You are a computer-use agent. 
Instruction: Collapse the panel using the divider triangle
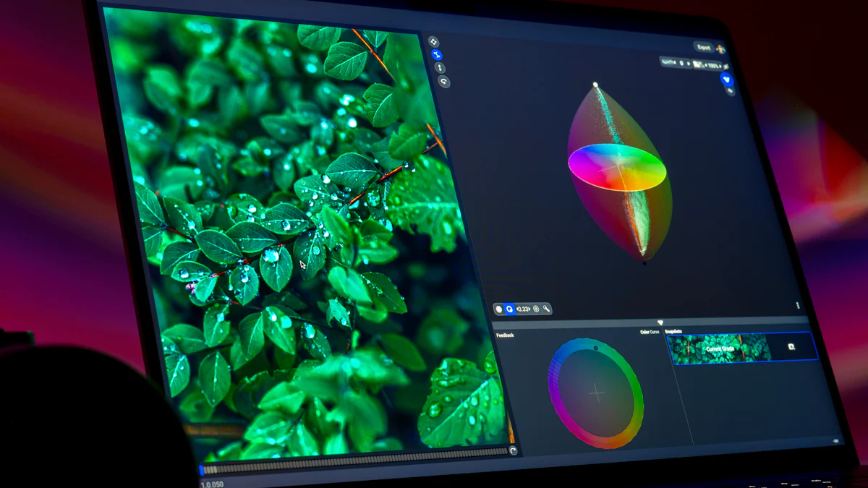[660, 322]
